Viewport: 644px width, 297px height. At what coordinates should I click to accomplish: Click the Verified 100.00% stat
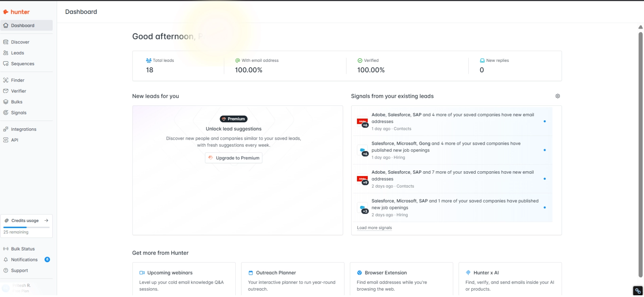click(x=371, y=66)
